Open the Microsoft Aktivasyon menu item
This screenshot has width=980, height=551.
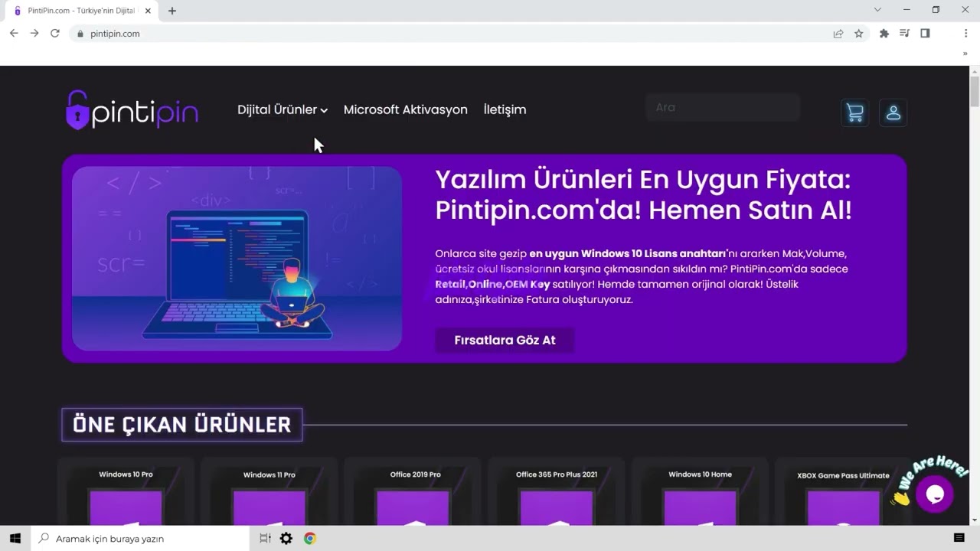click(x=406, y=109)
